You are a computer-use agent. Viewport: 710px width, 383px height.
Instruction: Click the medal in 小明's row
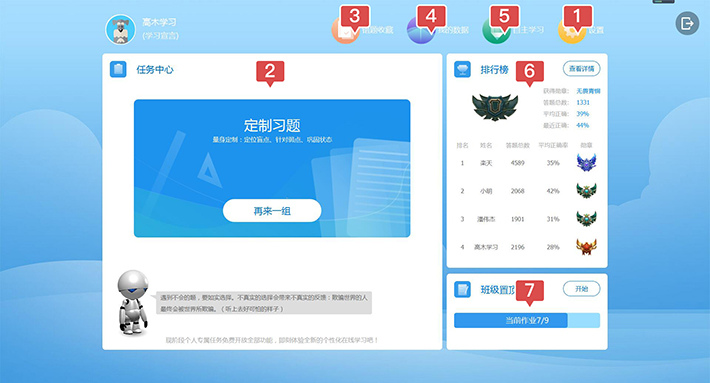click(x=586, y=191)
